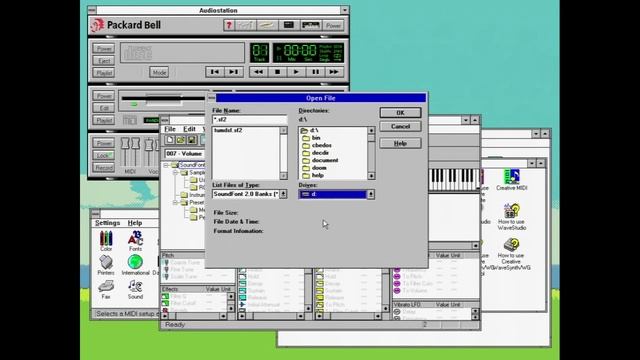This screenshot has width=640, height=360.
Task: Click the CD player rewind button
Action: (258, 72)
